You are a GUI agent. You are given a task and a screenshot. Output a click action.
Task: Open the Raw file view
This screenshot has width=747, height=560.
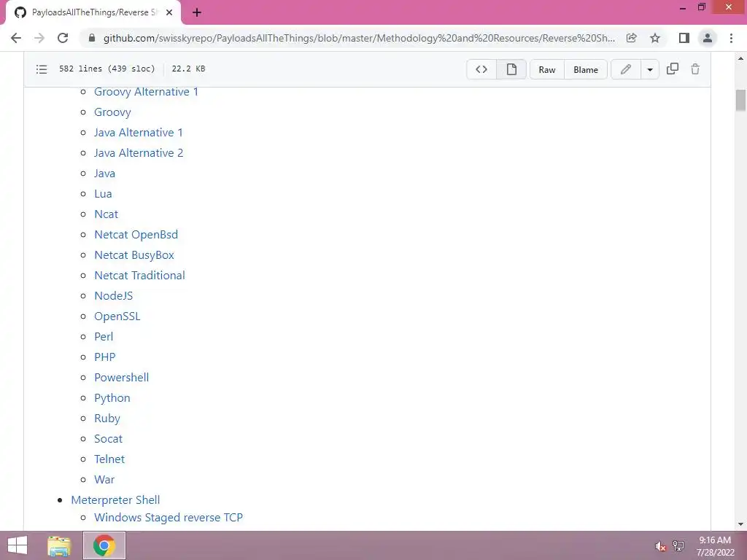point(547,69)
